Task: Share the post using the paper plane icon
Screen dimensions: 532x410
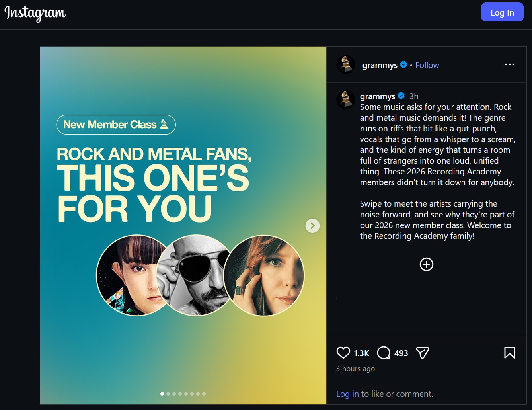Action: pyautogui.click(x=422, y=353)
